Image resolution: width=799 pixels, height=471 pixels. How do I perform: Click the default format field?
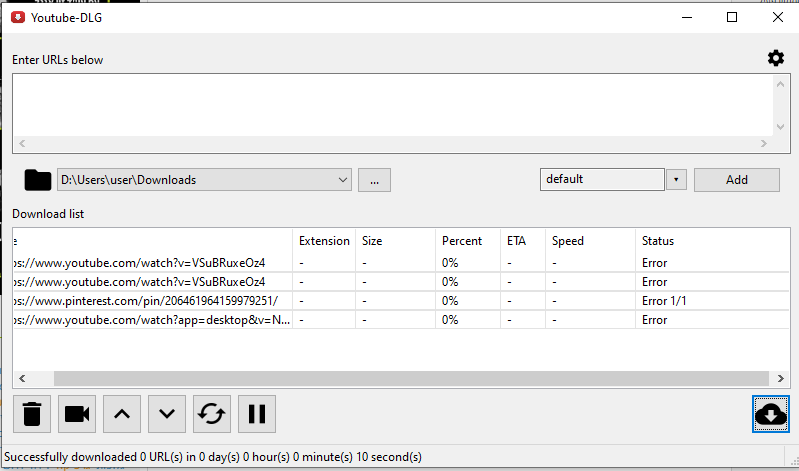pyautogui.click(x=602, y=179)
